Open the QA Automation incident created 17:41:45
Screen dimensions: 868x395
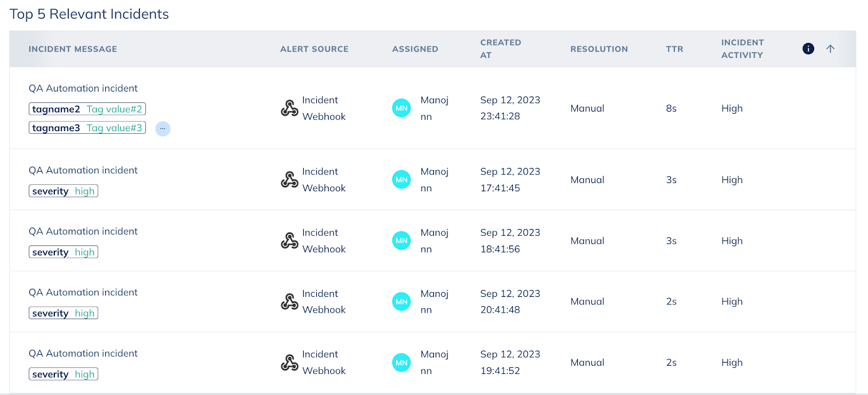83,170
